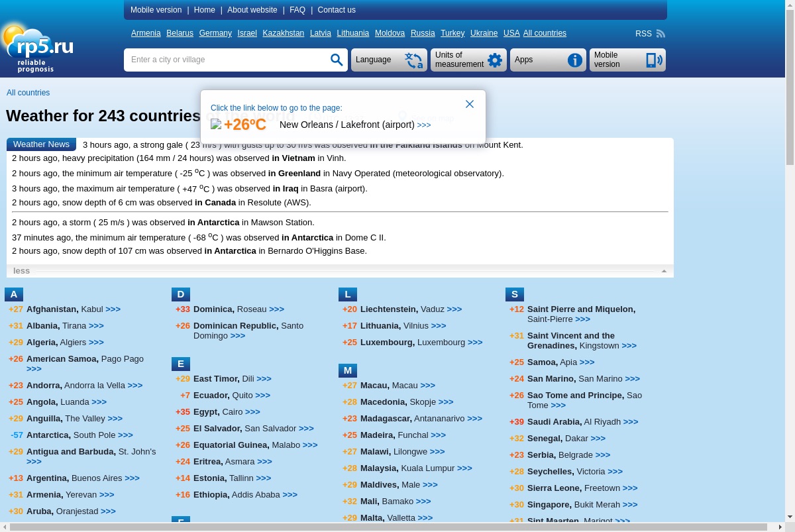Click the Language translate icon
The height and width of the screenshot is (532, 795).
[414, 60]
